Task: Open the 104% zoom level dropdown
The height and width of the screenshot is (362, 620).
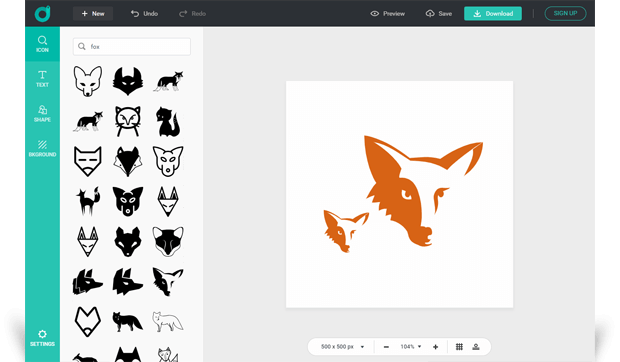Action: coord(411,347)
